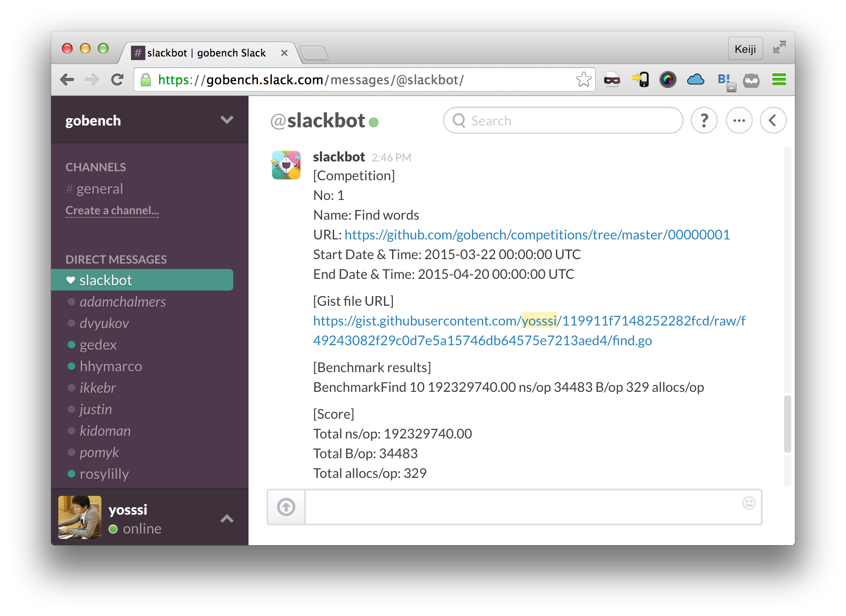Click the browser forward arrow
This screenshot has height=616, width=846.
tap(92, 80)
